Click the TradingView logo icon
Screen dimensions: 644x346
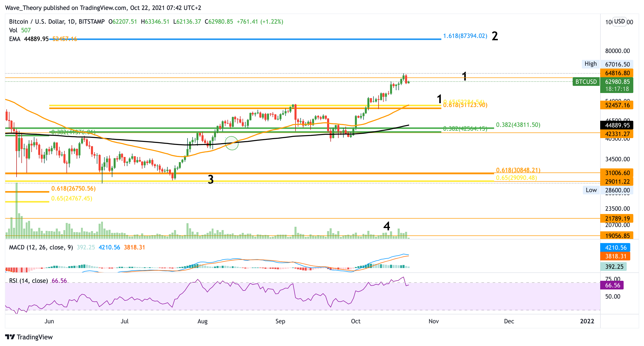10,337
